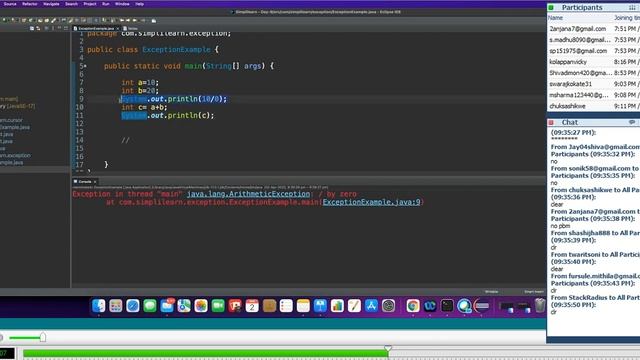Viewport: 640px width, 360px height.
Task: Open the Window menu
Action: click(122, 4)
